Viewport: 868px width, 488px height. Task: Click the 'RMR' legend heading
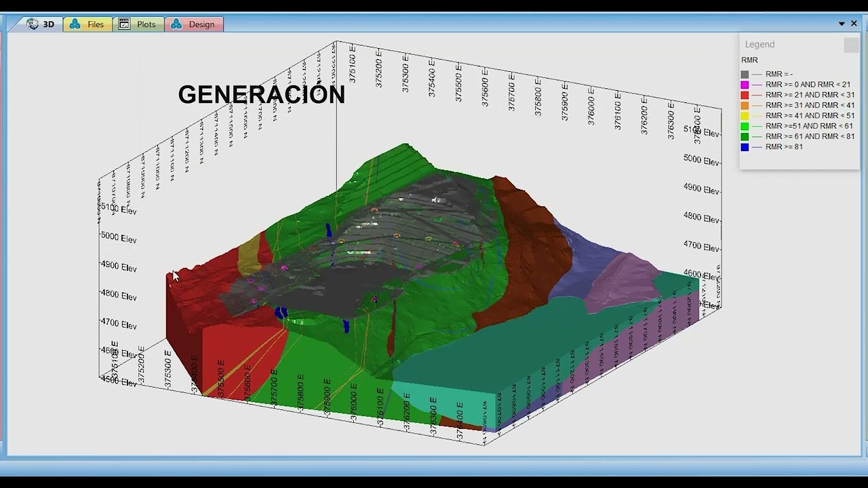(x=749, y=60)
